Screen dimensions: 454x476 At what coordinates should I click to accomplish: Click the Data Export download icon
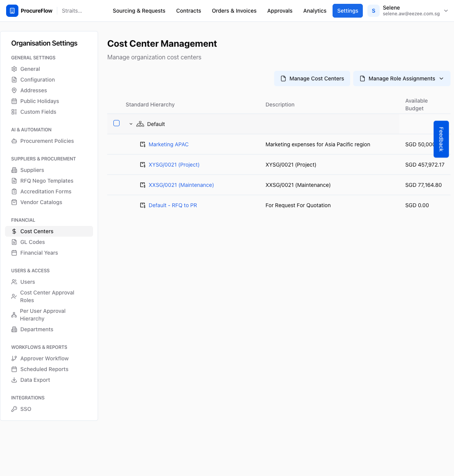click(14, 380)
